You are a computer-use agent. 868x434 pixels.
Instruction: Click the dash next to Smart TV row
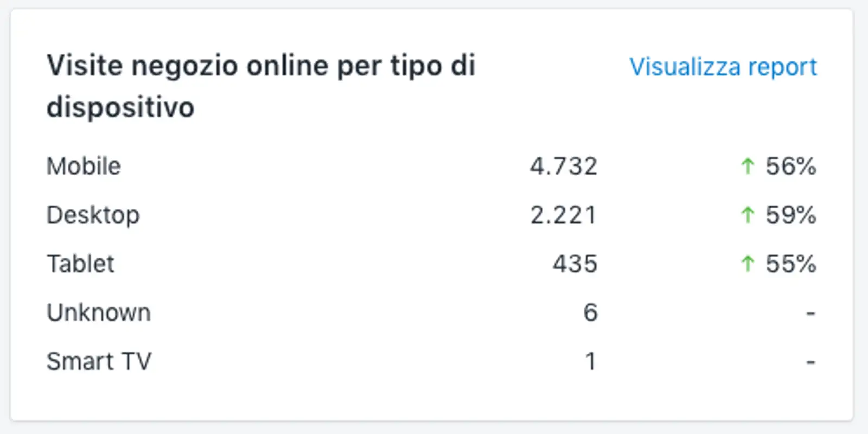810,361
